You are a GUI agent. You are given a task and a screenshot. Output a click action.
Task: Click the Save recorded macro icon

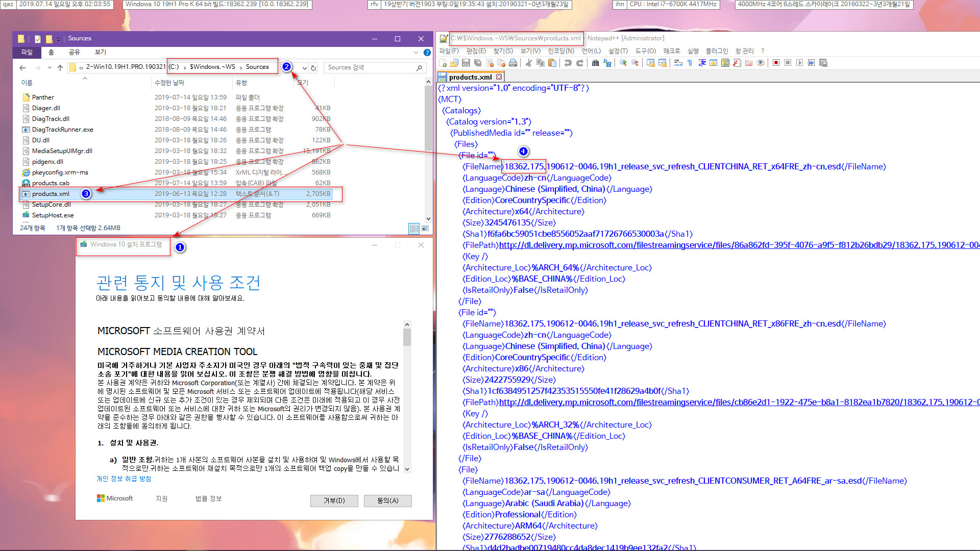(x=823, y=63)
